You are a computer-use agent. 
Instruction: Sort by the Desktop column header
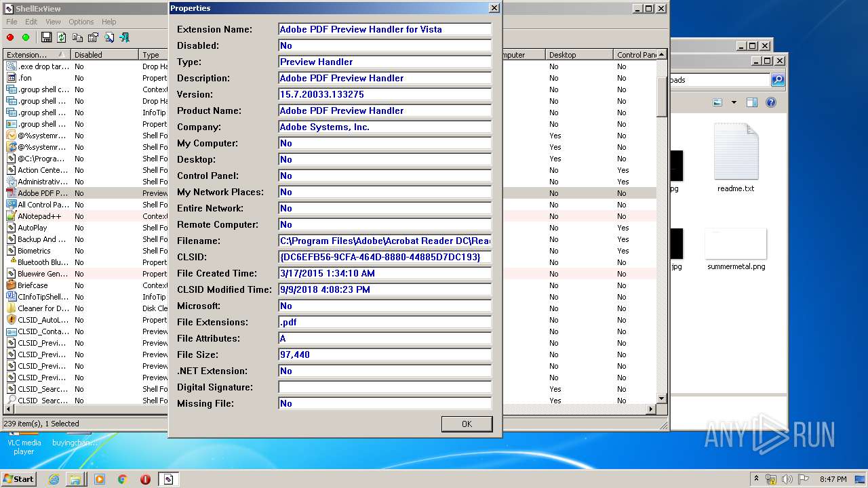[579, 55]
